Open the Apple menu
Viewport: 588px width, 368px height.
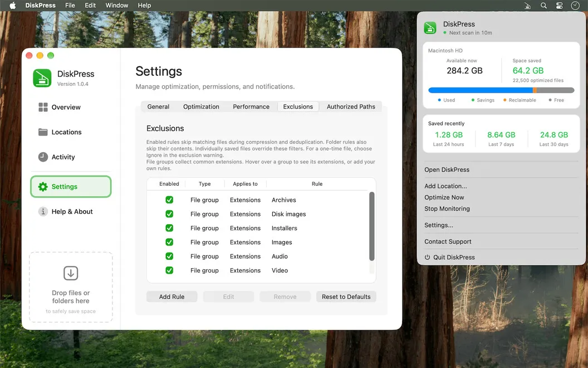(12, 5)
